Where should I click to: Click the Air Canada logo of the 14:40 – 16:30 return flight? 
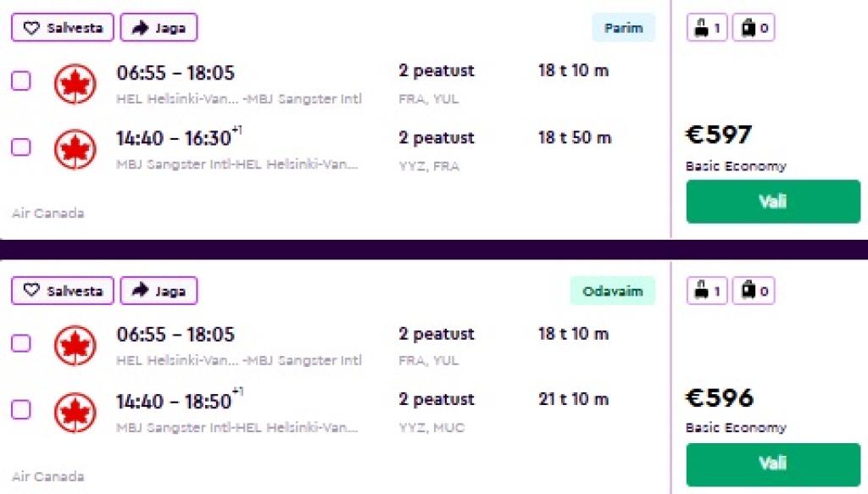pyautogui.click(x=75, y=150)
